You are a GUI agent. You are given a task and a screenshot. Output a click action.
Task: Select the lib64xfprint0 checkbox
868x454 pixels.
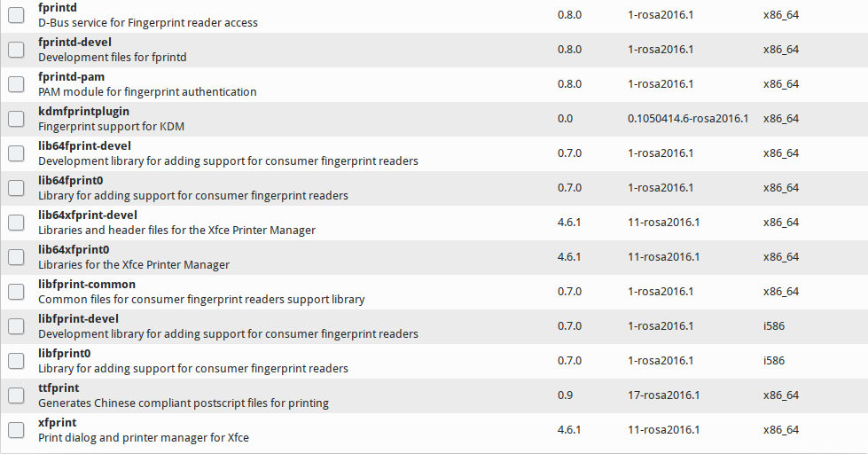[16, 257]
